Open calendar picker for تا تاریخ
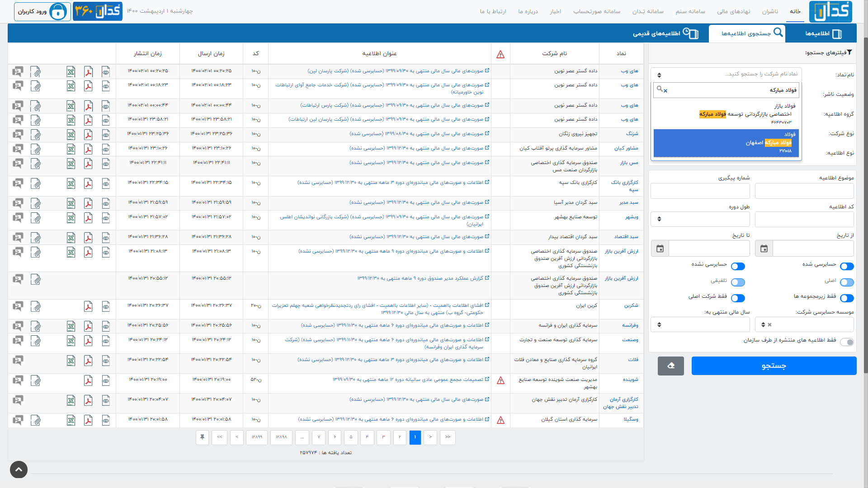868x488 pixels. (x=660, y=249)
